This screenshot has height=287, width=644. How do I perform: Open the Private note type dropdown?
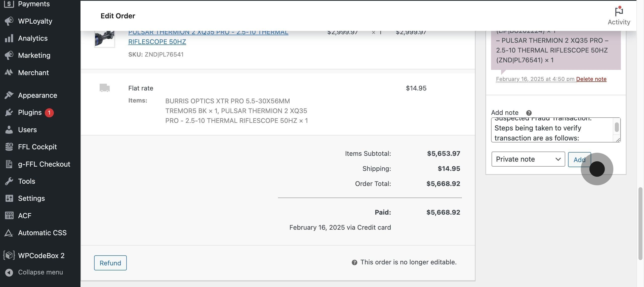(x=528, y=159)
